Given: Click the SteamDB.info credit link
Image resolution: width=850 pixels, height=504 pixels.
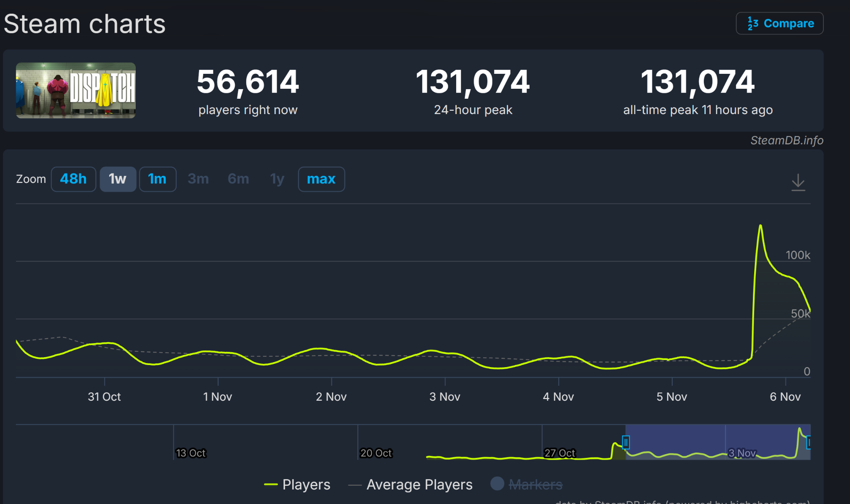Looking at the screenshot, I should [x=786, y=141].
